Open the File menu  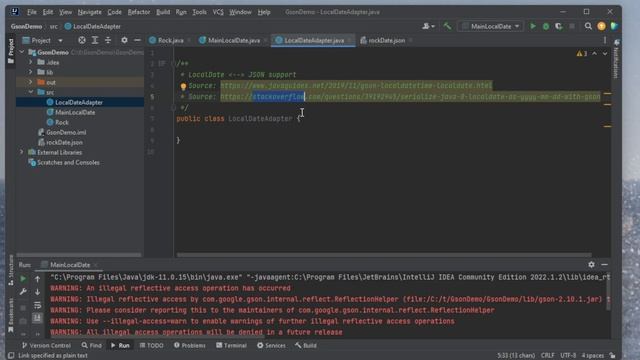coord(31,12)
